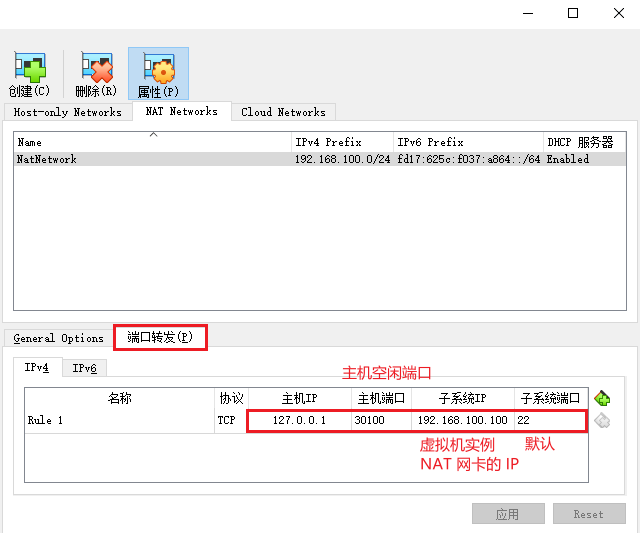This screenshot has height=533, width=640.
Task: Maximize the window
Action: [573, 13]
